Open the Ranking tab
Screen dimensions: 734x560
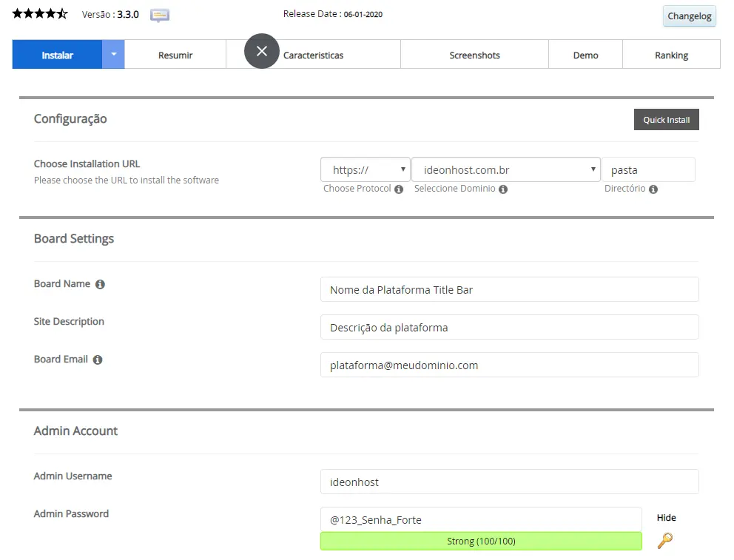coord(671,55)
